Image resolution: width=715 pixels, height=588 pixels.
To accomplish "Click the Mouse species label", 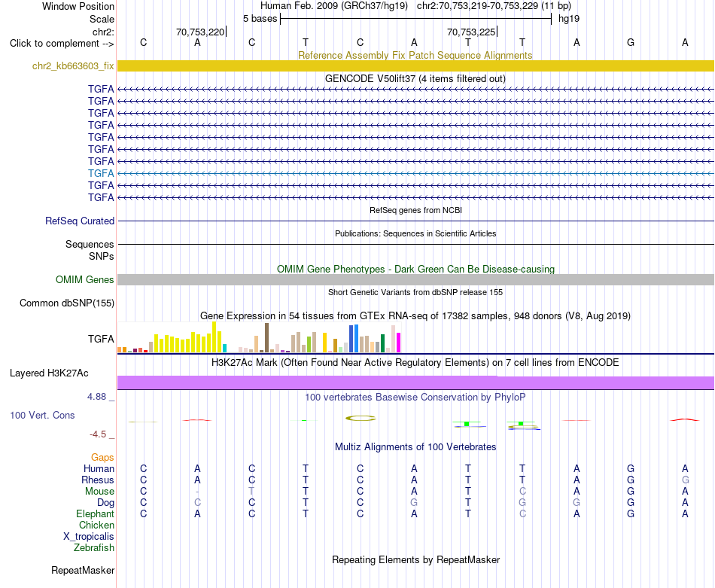I will coord(99,492).
